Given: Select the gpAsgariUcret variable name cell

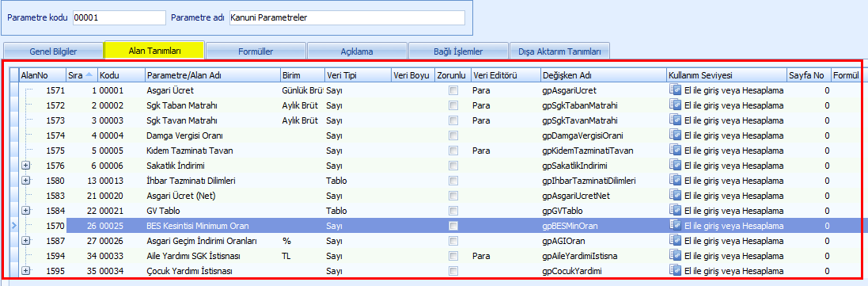Looking at the screenshot, I should point(604,90).
